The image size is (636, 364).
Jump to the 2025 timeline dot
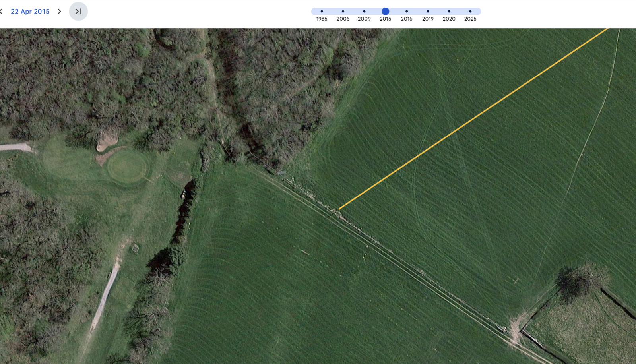tap(470, 12)
